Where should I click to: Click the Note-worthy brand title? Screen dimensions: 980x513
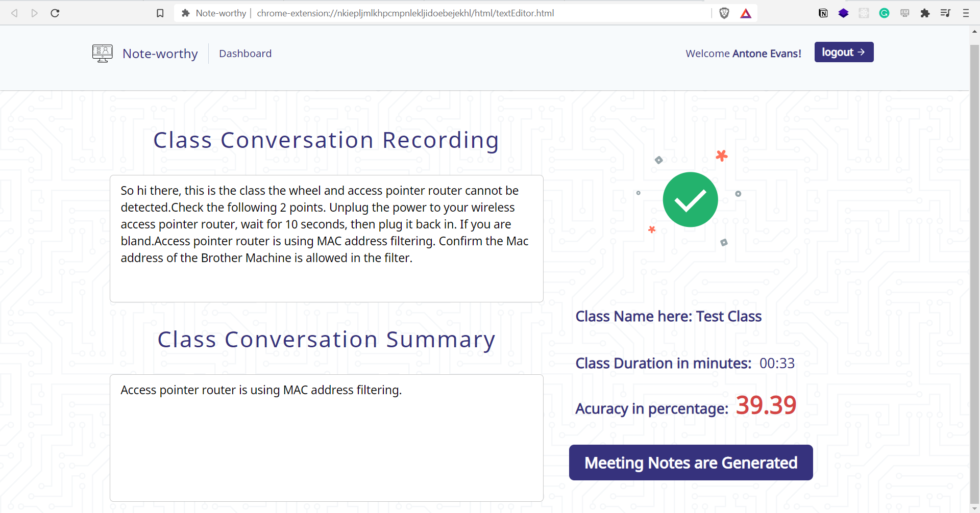click(160, 54)
